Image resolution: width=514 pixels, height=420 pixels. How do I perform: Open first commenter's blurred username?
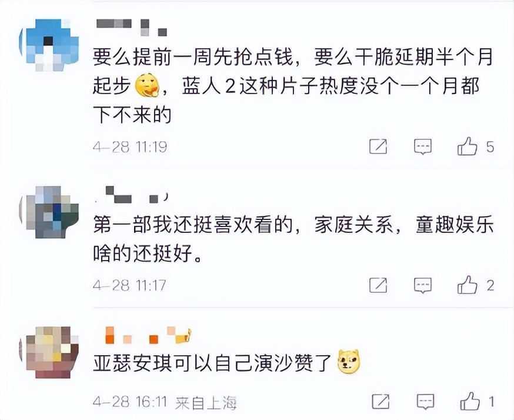[x=132, y=27]
